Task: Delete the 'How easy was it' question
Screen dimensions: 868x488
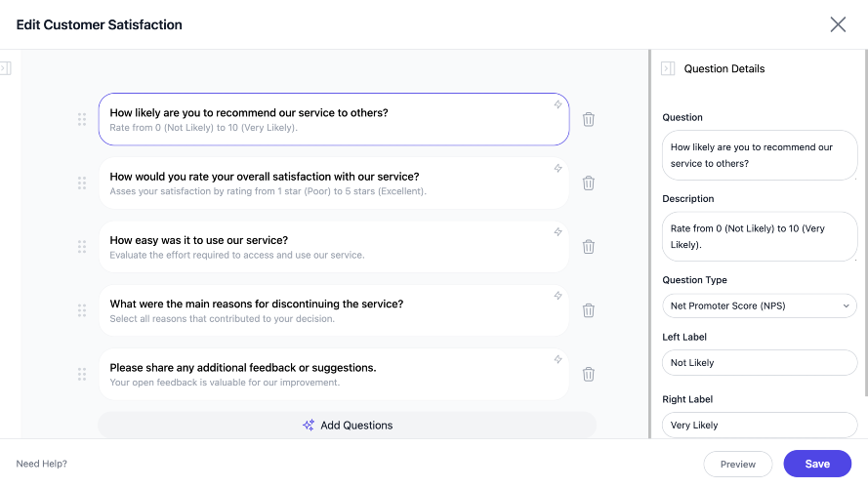Action: pos(589,247)
